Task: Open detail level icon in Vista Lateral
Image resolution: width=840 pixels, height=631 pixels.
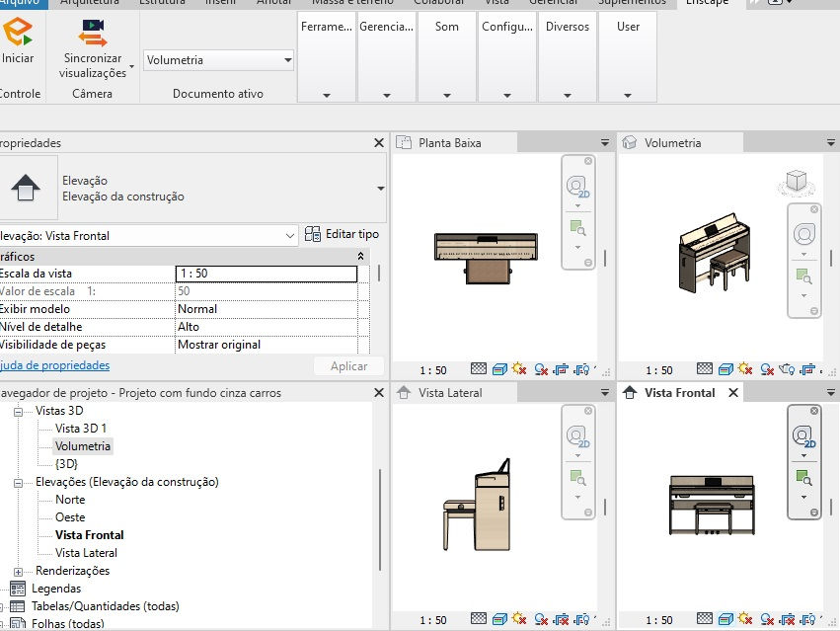Action: [x=479, y=619]
